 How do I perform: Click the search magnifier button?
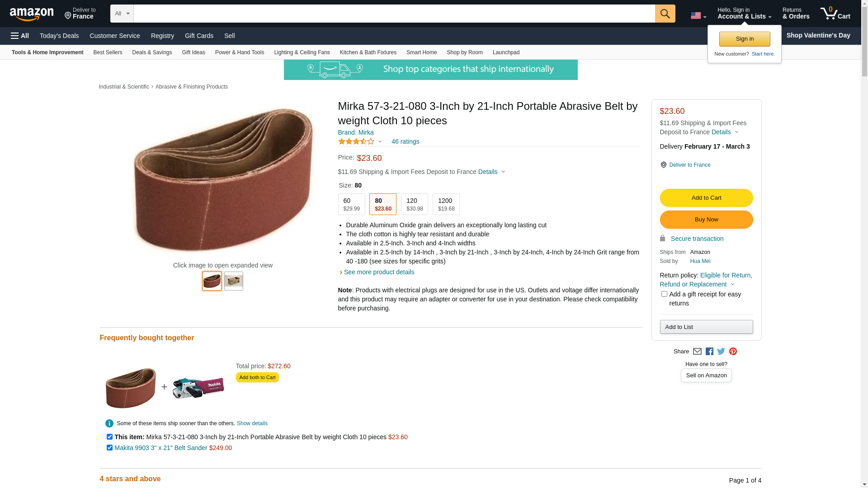pyautogui.click(x=665, y=14)
